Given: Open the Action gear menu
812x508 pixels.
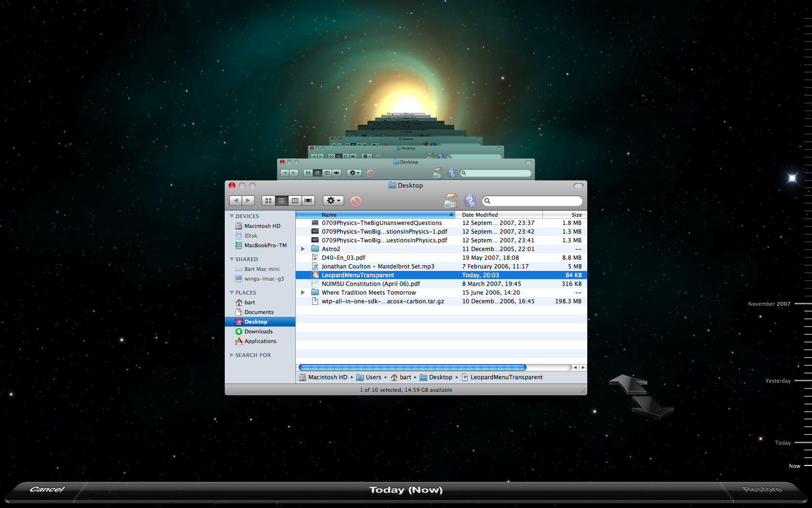Looking at the screenshot, I should click(333, 200).
